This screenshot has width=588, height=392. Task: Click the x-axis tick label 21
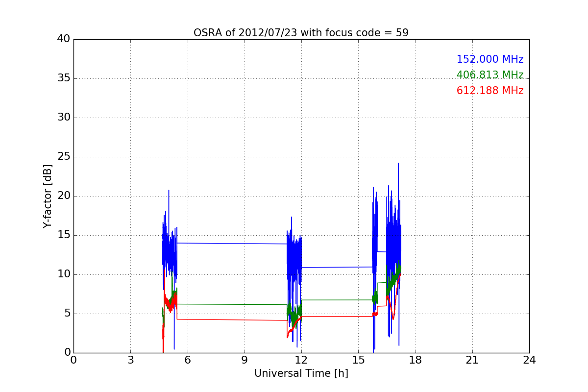472,360
